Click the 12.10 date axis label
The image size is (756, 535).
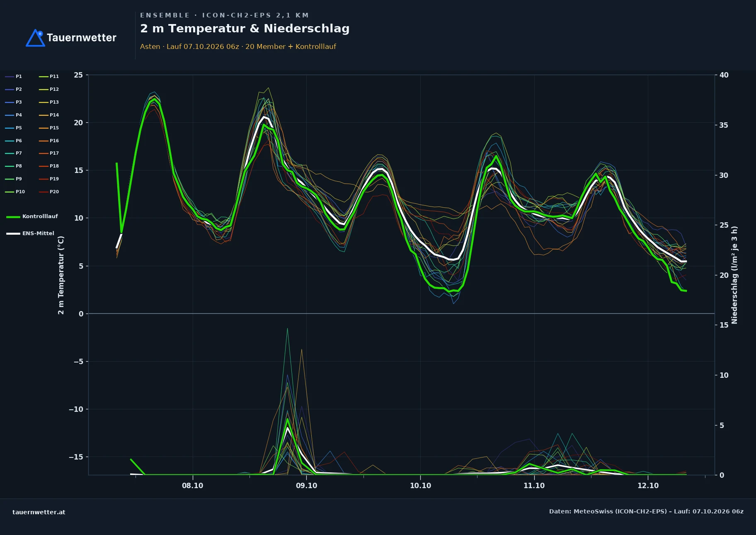tap(648, 486)
